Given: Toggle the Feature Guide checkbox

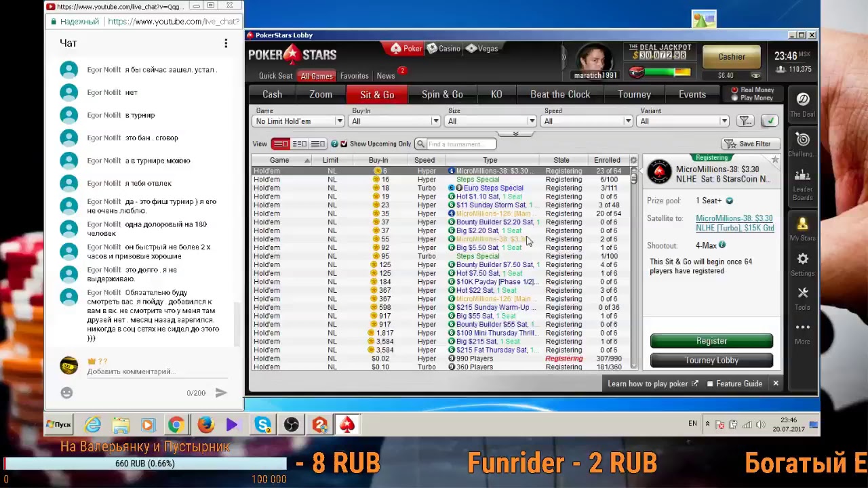Looking at the screenshot, I should (x=710, y=384).
